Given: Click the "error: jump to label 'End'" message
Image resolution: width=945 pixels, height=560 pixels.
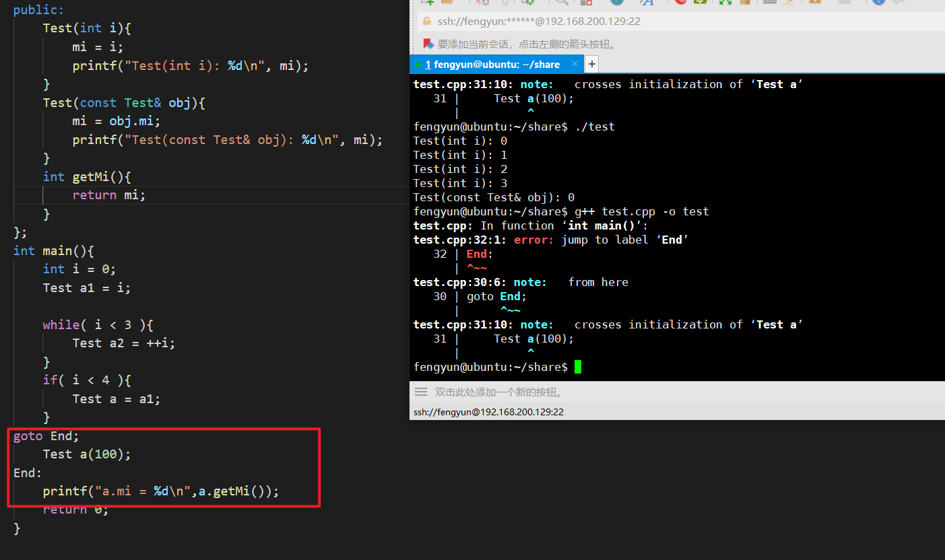Looking at the screenshot, I should point(601,240).
